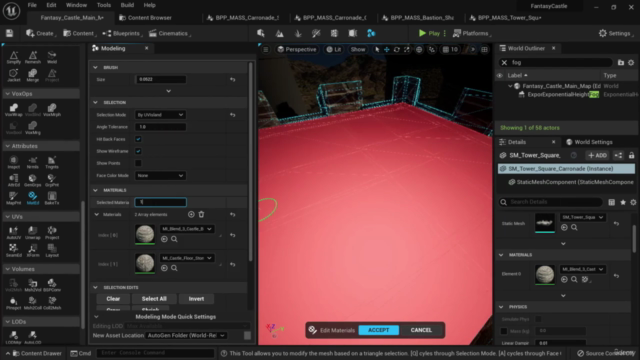Select the Msh2Vol tool

[x=33, y=285]
